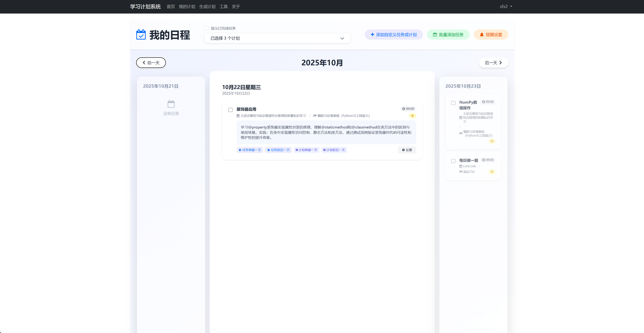
Task: Click empty calendar icon above 没有任务
Action: (171, 104)
